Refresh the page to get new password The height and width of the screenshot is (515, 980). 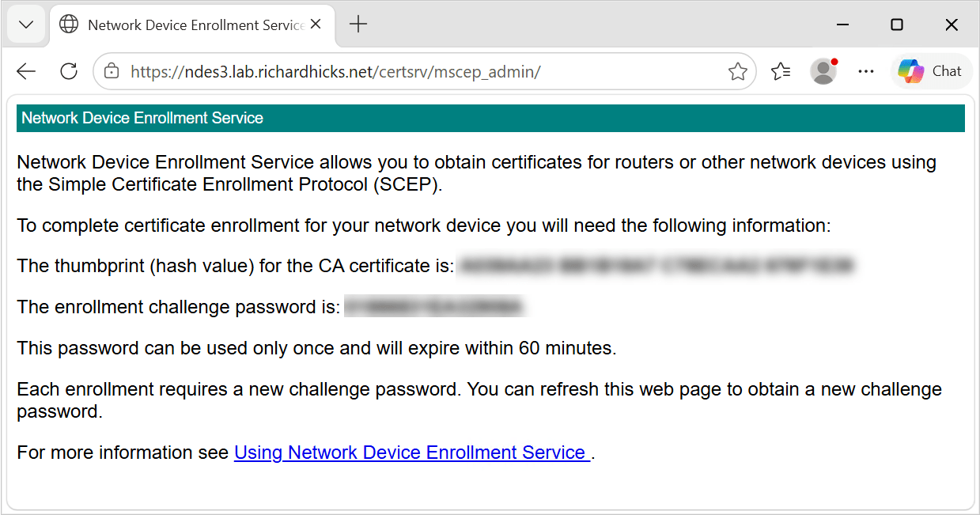[69, 71]
